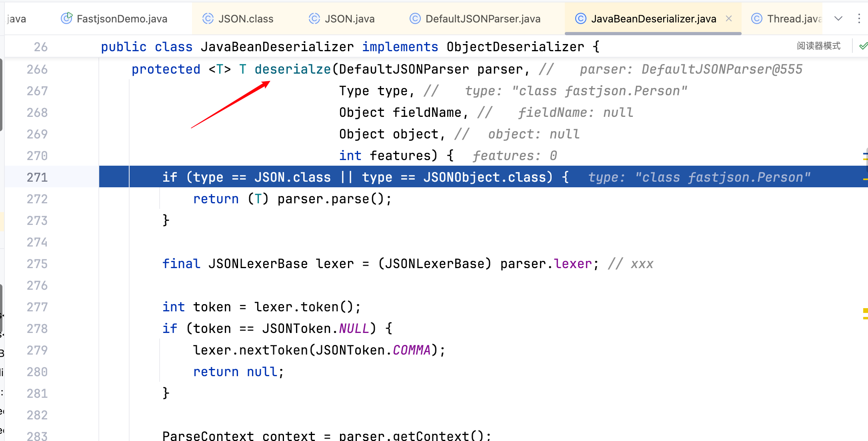868x441 pixels.
Task: Switch to the DefaultJSONParser.java tab
Action: 482,18
